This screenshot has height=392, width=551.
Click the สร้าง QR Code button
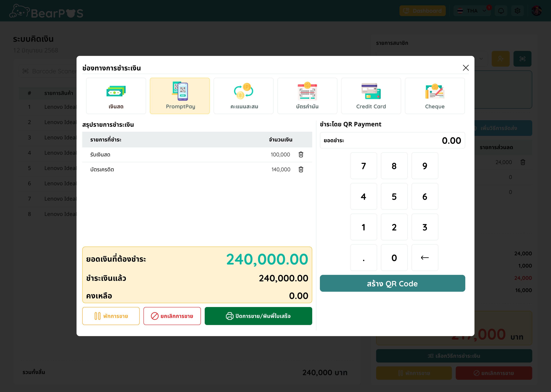393,283
